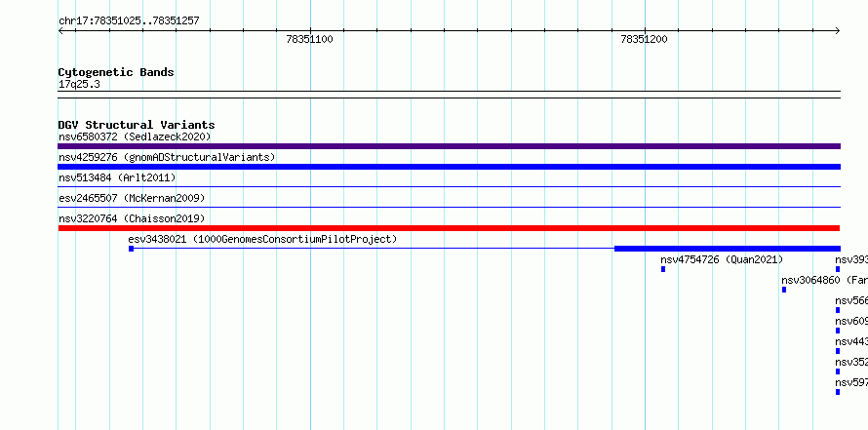Click the left arrow on the coordinate ruler
Image resolution: width=868 pixels, height=430 pixels.
click(60, 30)
